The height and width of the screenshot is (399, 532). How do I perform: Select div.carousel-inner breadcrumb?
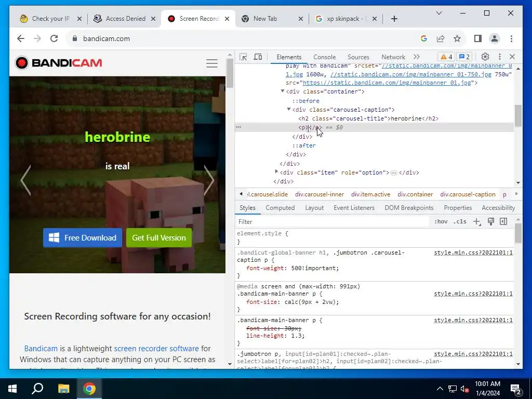pos(320,194)
